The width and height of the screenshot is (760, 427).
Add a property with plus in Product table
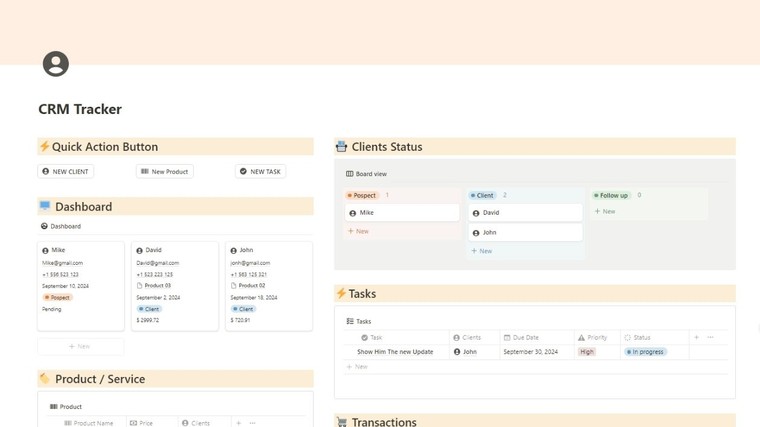pyautogui.click(x=238, y=423)
